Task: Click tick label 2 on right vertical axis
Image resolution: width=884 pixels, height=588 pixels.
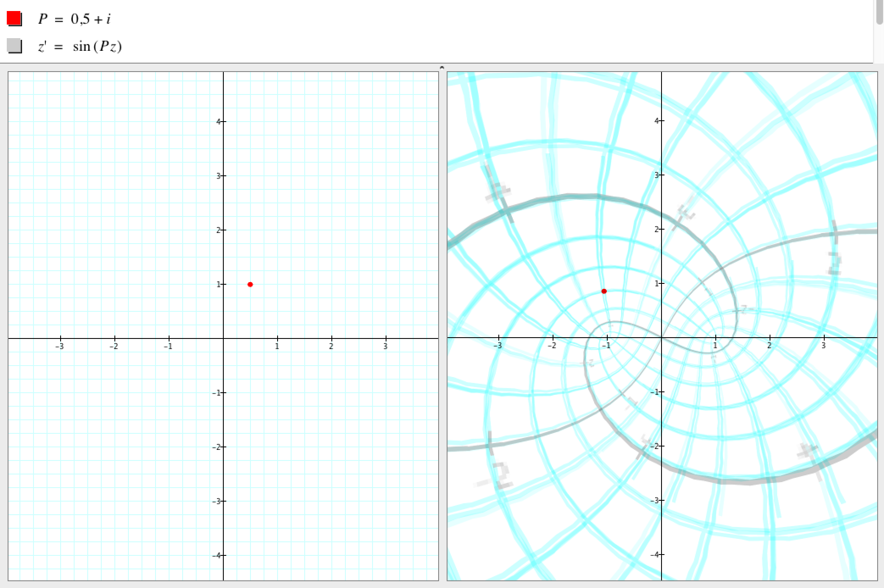Action: 656,229
